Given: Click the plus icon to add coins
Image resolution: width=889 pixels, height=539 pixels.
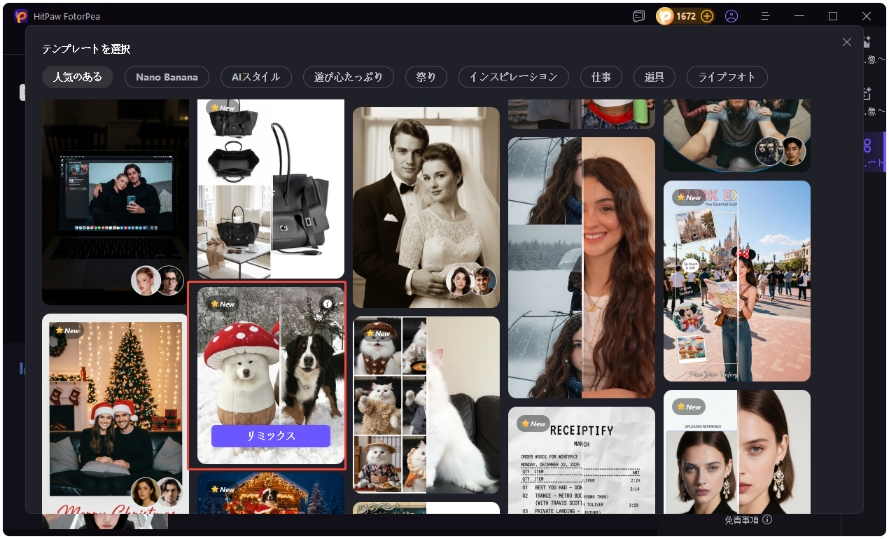Looking at the screenshot, I should coord(707,16).
